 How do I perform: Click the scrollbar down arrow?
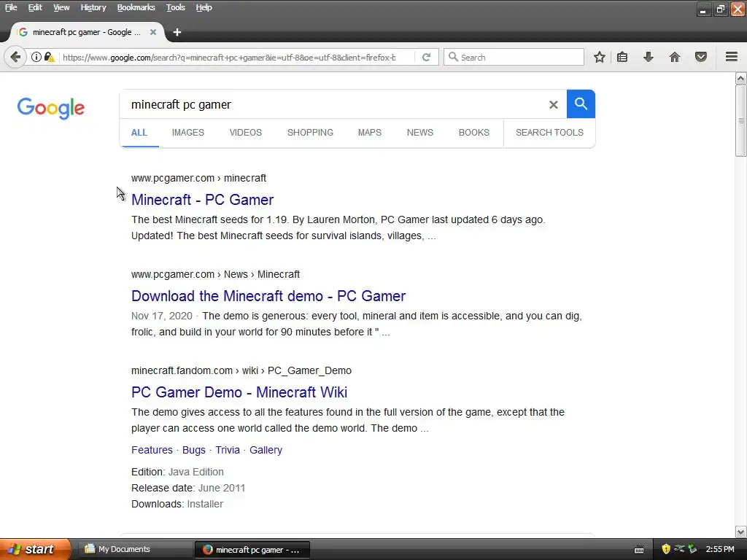pos(741,532)
